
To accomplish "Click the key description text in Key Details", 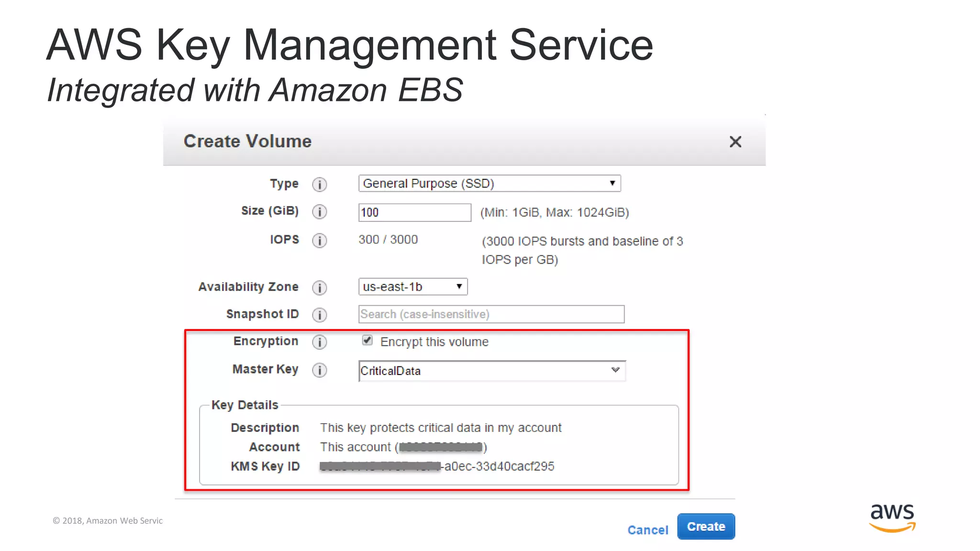I will point(441,428).
